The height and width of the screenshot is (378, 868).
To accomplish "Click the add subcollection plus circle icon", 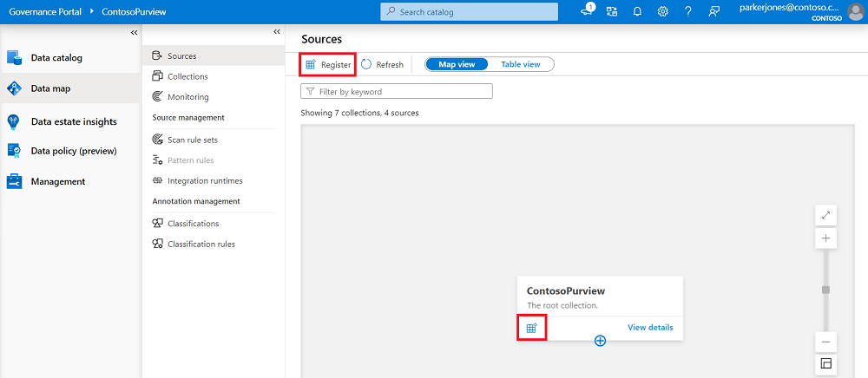I will point(600,341).
